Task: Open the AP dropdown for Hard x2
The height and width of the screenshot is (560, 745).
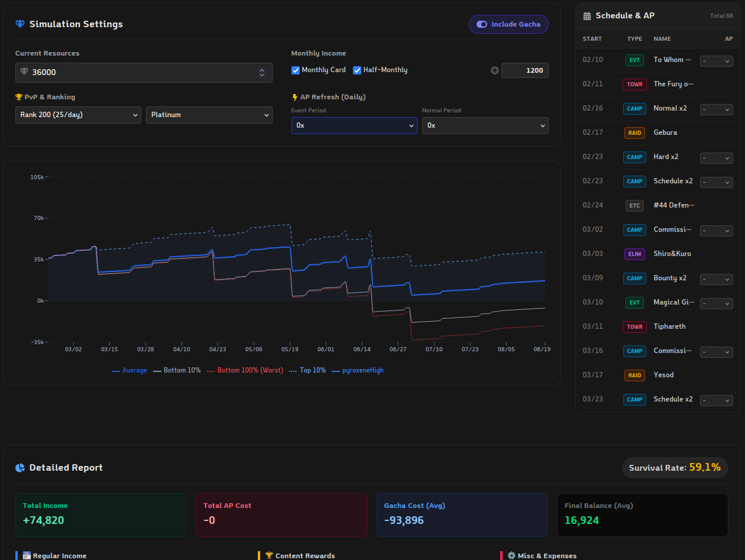Action: (717, 158)
